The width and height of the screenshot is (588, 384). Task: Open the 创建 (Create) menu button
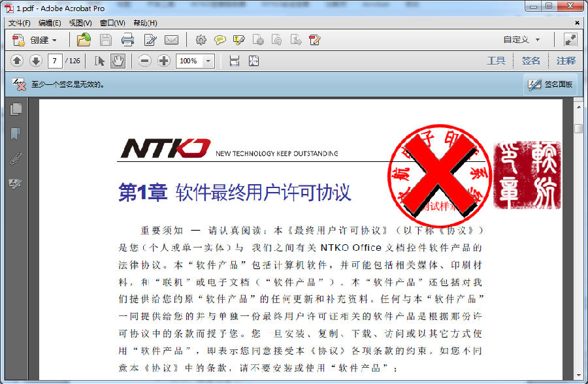click(35, 40)
